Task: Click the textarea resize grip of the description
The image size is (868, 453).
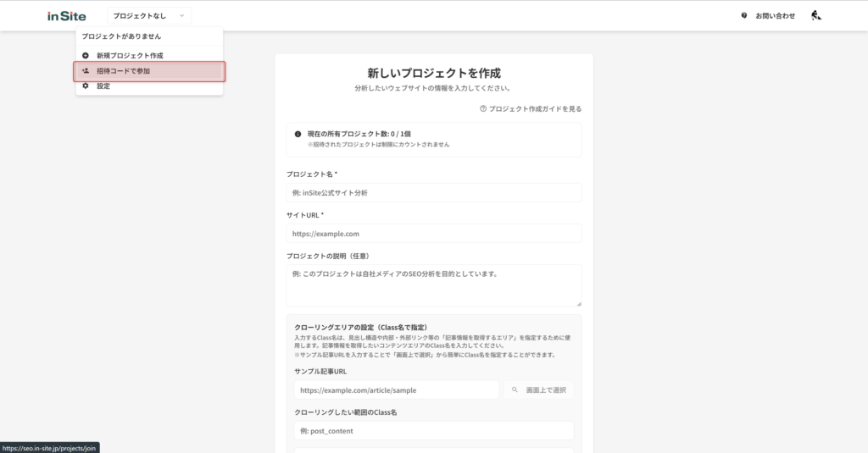Action: click(x=579, y=304)
